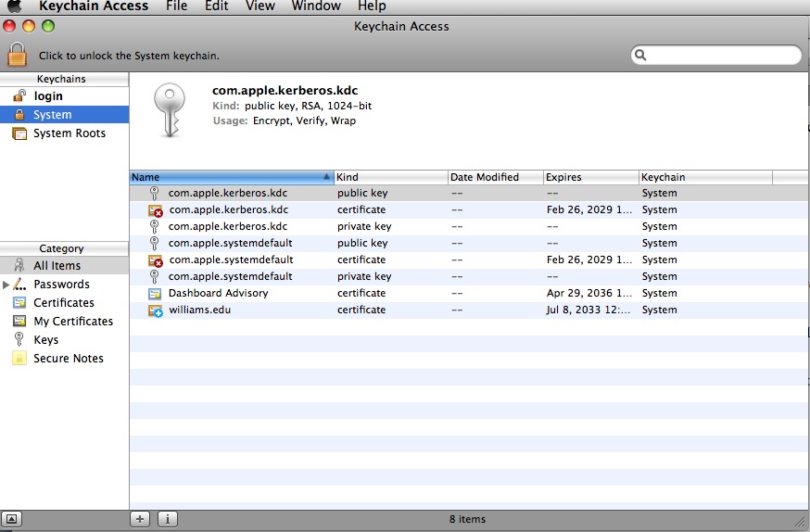
Task: Open the Edit menu
Action: pyautogui.click(x=217, y=6)
